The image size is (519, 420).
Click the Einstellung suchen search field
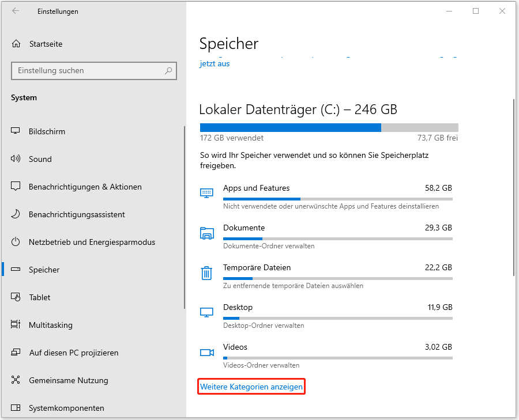[94, 70]
